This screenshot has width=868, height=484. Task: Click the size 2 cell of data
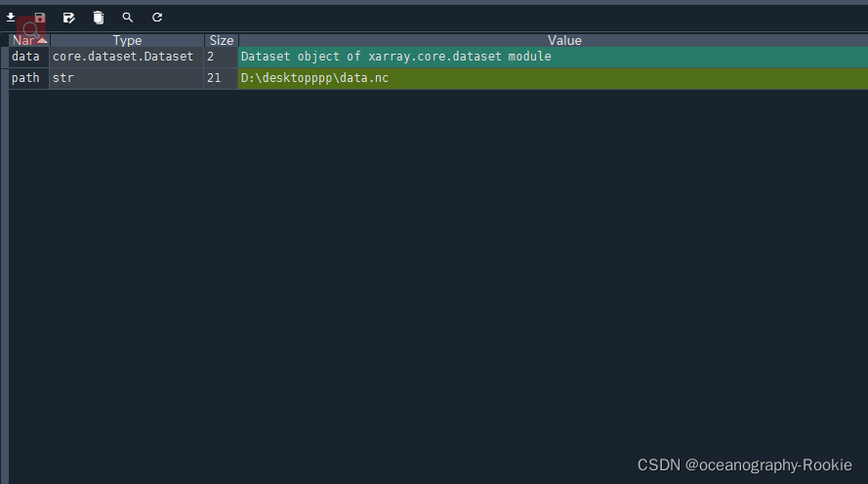tap(221, 57)
